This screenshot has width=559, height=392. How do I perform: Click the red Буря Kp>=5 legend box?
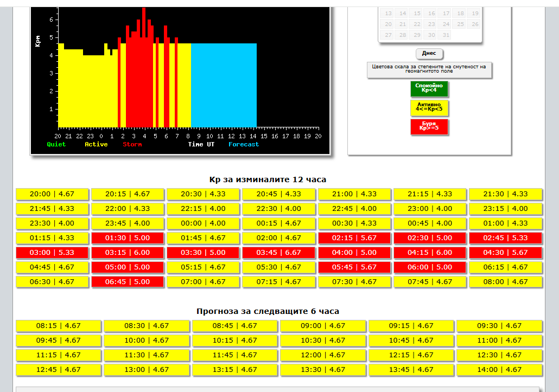pyautogui.click(x=429, y=127)
